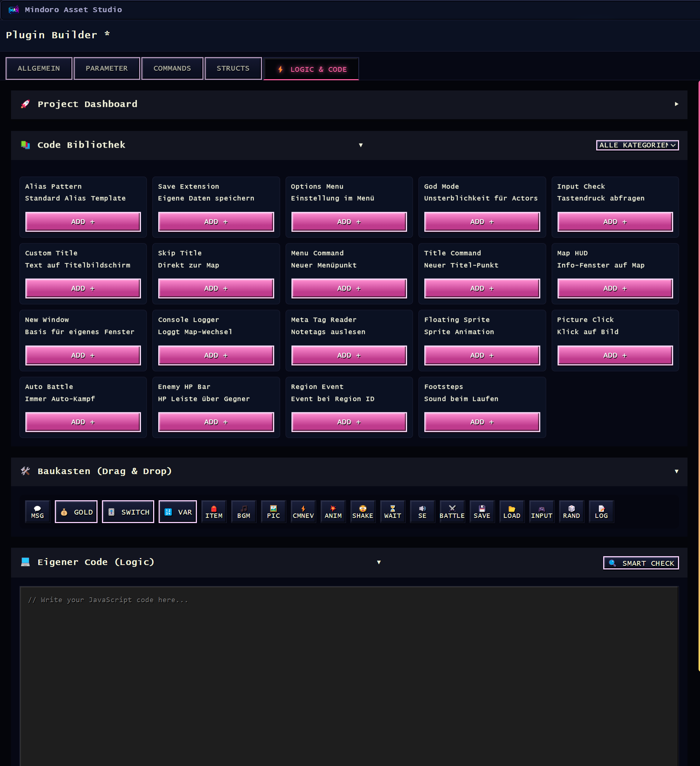This screenshot has width=700, height=766.
Task: Add the Floating Sprite snippet
Action: [482, 355]
